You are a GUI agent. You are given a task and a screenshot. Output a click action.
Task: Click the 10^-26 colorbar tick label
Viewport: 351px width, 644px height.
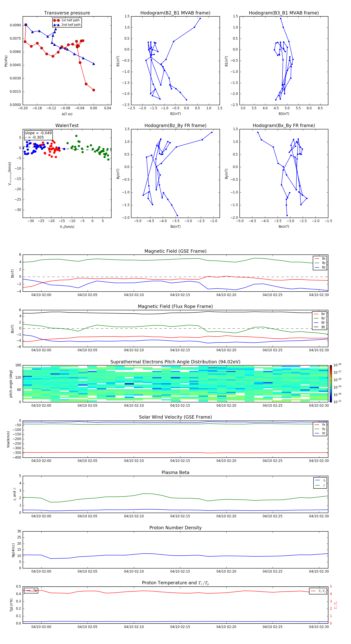[337, 365]
